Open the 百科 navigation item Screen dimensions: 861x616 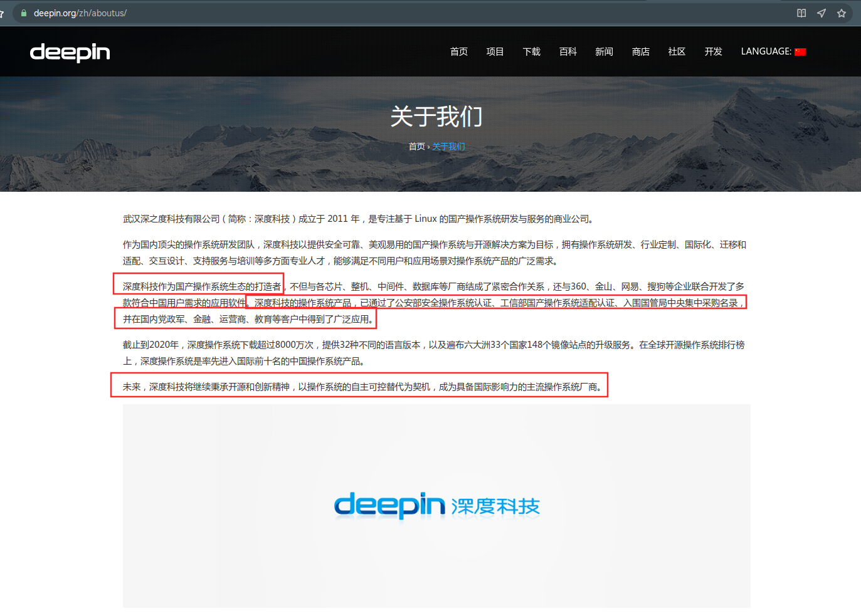[568, 51]
